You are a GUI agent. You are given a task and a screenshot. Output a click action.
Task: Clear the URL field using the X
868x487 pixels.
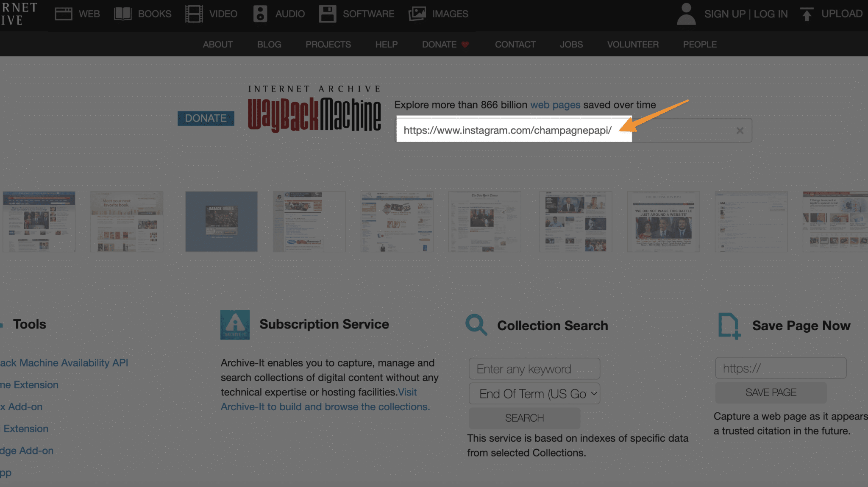tap(740, 130)
